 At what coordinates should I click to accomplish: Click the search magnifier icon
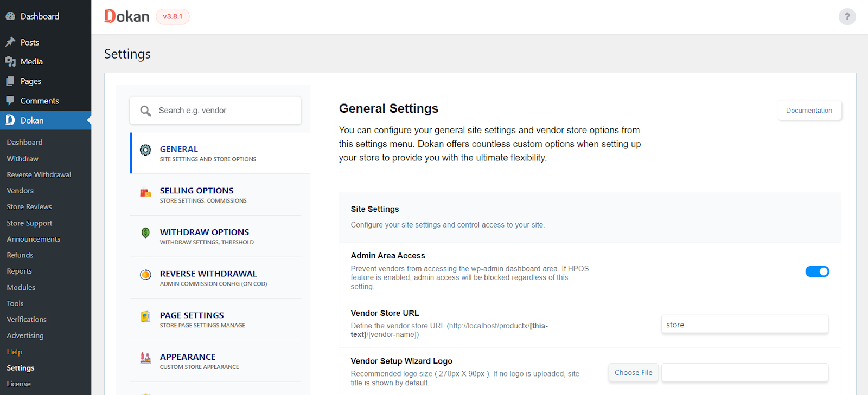pos(145,111)
